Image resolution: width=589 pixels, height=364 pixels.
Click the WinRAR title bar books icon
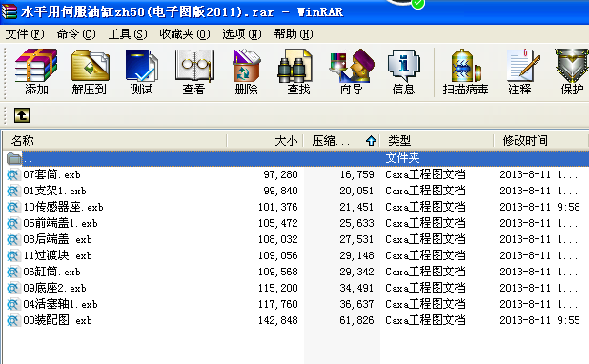pyautogui.click(x=9, y=11)
